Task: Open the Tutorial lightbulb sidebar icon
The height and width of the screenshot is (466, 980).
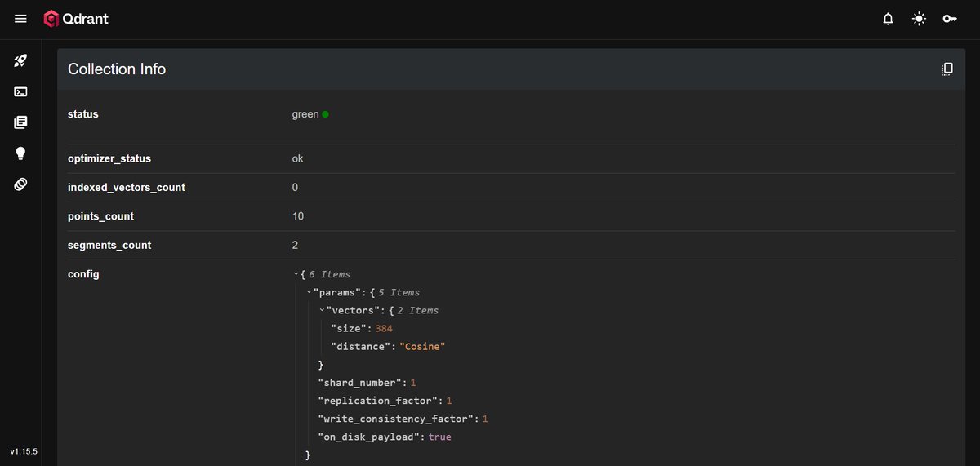Action: (x=20, y=153)
